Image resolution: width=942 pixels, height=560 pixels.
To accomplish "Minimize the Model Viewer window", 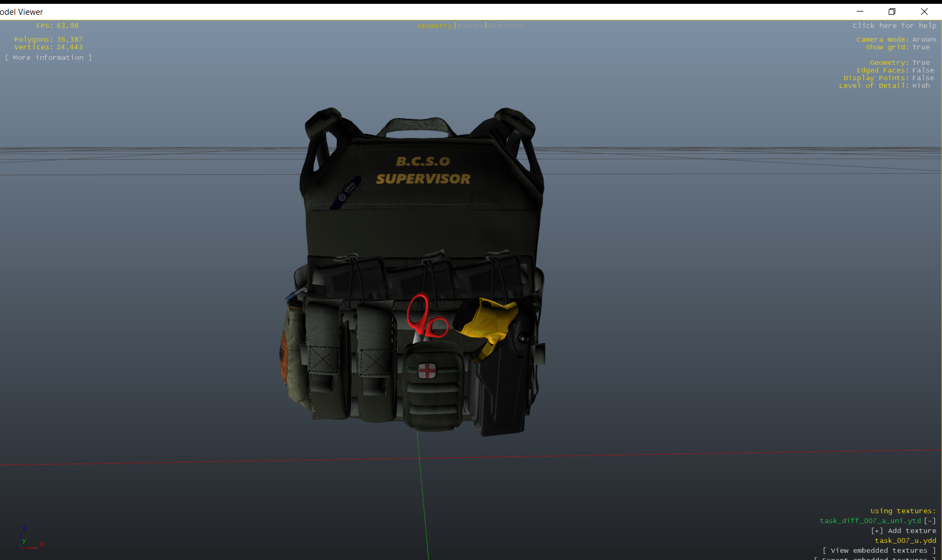I will pos(860,12).
